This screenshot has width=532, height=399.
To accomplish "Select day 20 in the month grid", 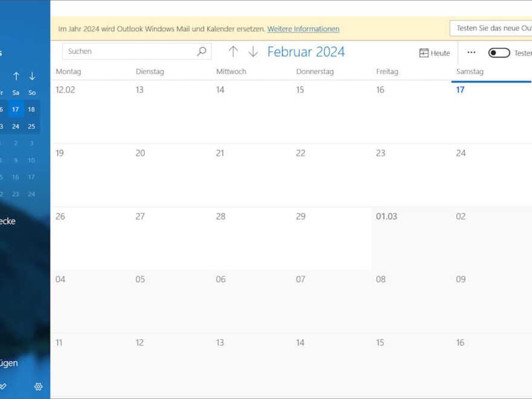I will pos(170,175).
